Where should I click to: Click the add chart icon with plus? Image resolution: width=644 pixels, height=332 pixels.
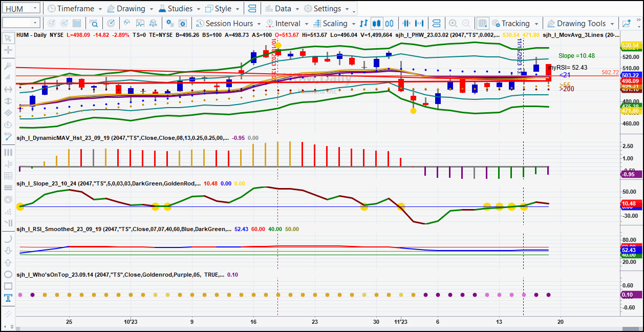click(627, 24)
